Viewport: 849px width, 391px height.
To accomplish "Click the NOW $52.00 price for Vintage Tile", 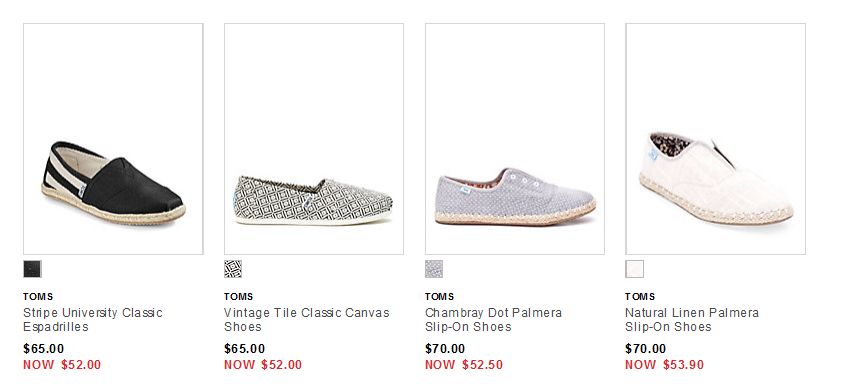I will click(263, 364).
